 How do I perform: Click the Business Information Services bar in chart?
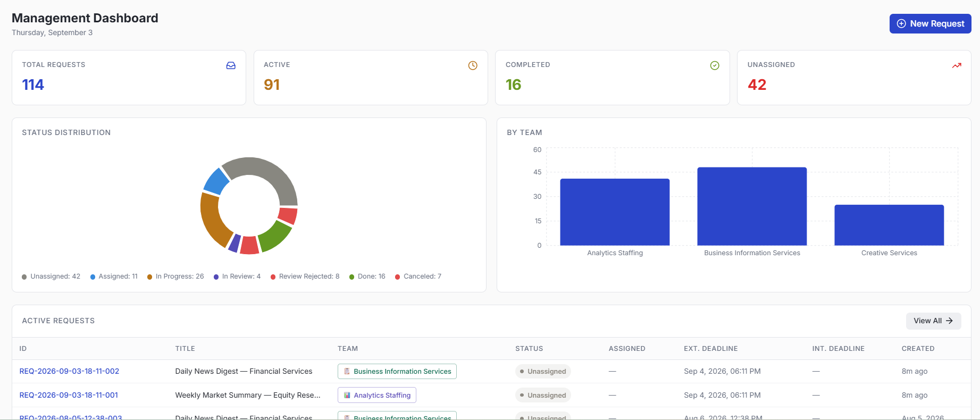click(752, 206)
